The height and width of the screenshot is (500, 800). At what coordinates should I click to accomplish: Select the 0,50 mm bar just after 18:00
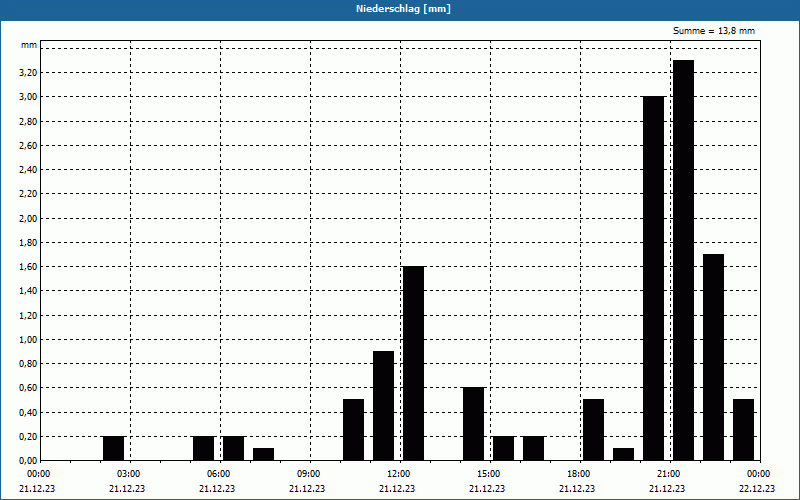(x=593, y=430)
